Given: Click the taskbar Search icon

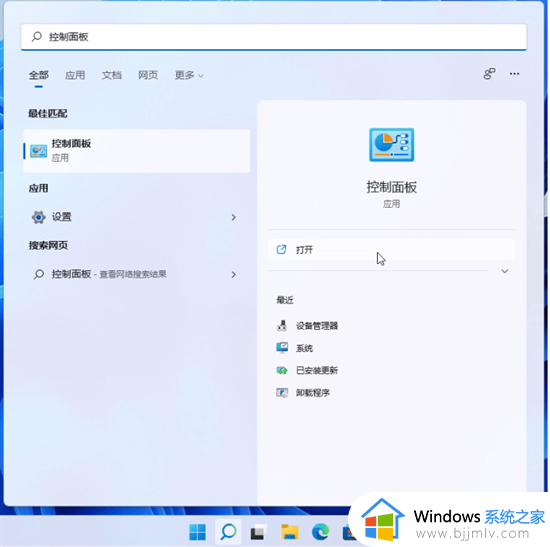Looking at the screenshot, I should point(228,532).
